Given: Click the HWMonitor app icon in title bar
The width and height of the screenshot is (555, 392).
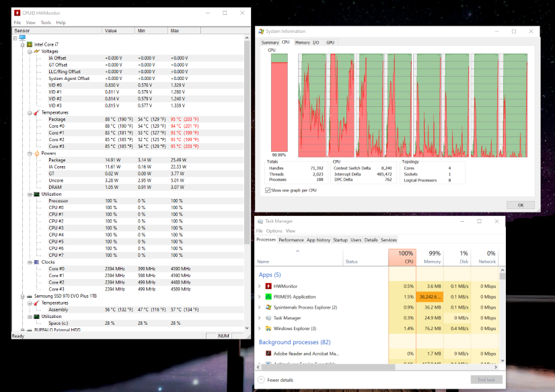Looking at the screenshot, I should [17, 13].
